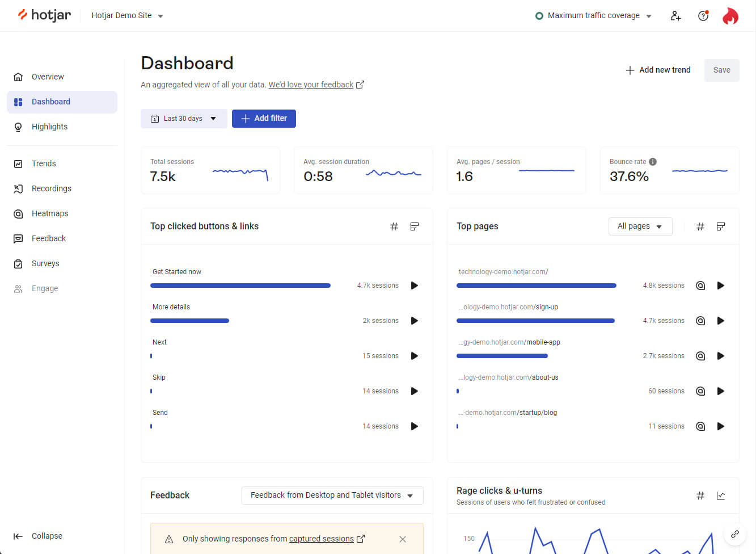This screenshot has height=554, width=756.
Task: Play recordings for Send clicks
Action: [415, 426]
